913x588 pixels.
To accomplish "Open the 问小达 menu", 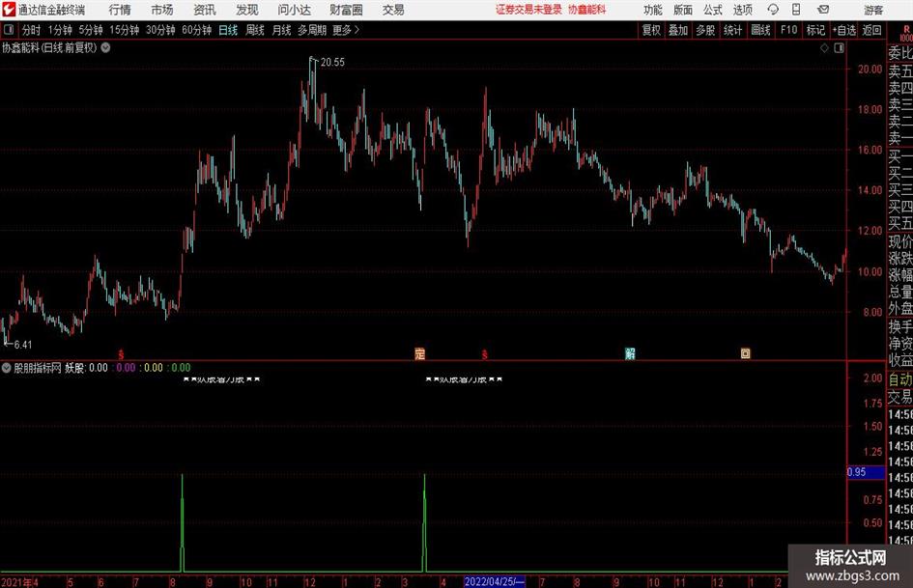I will pyautogui.click(x=294, y=10).
